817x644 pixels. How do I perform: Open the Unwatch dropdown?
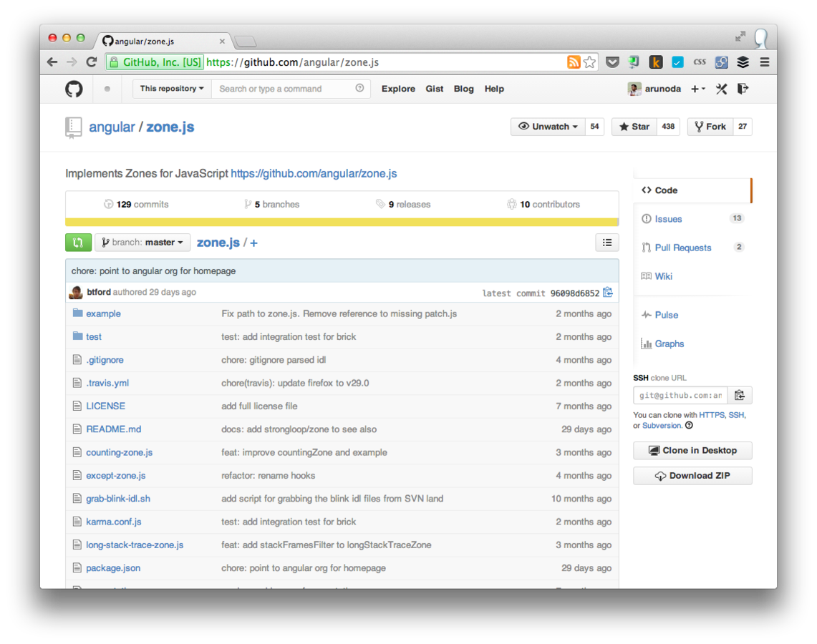(x=548, y=127)
